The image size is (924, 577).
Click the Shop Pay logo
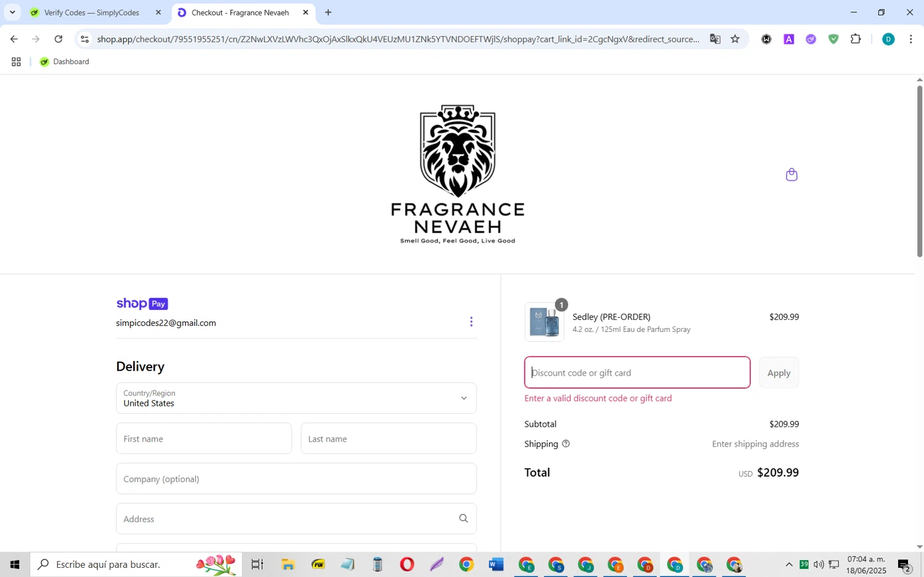[x=142, y=304]
